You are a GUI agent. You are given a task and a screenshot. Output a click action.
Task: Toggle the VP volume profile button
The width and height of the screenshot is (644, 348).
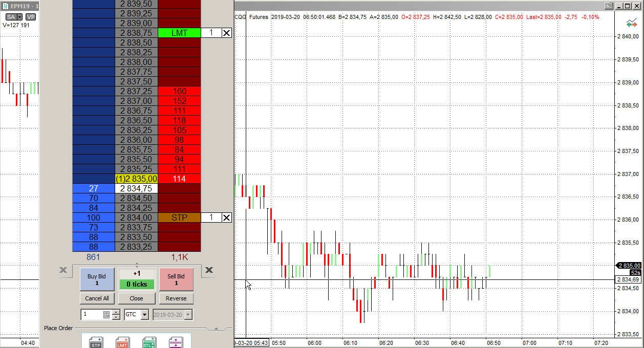click(x=31, y=17)
